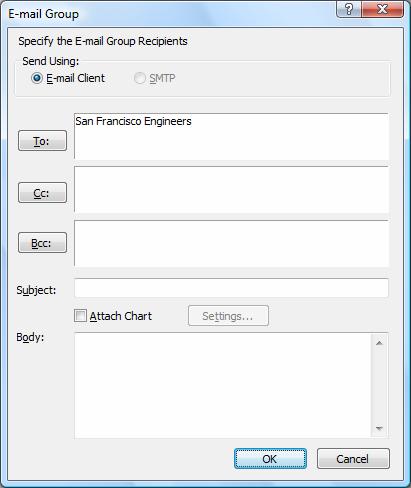Click into the Subject input field
This screenshot has height=488, width=411.
coord(231,288)
